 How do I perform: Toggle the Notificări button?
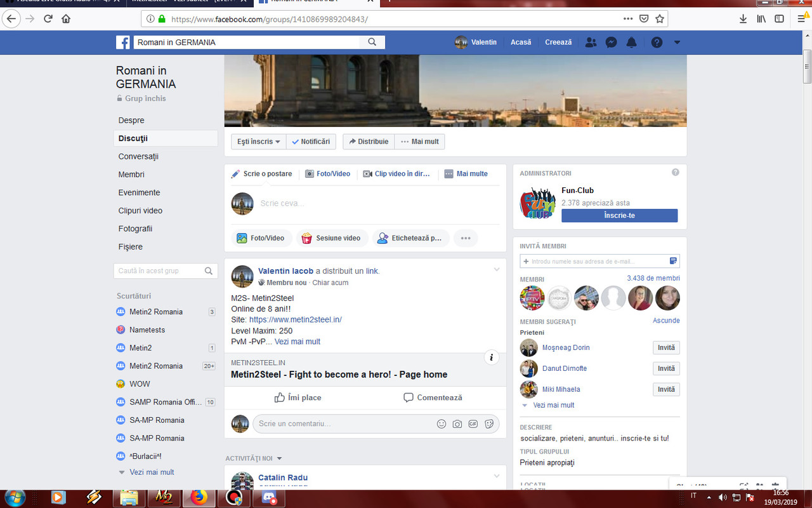(x=311, y=142)
